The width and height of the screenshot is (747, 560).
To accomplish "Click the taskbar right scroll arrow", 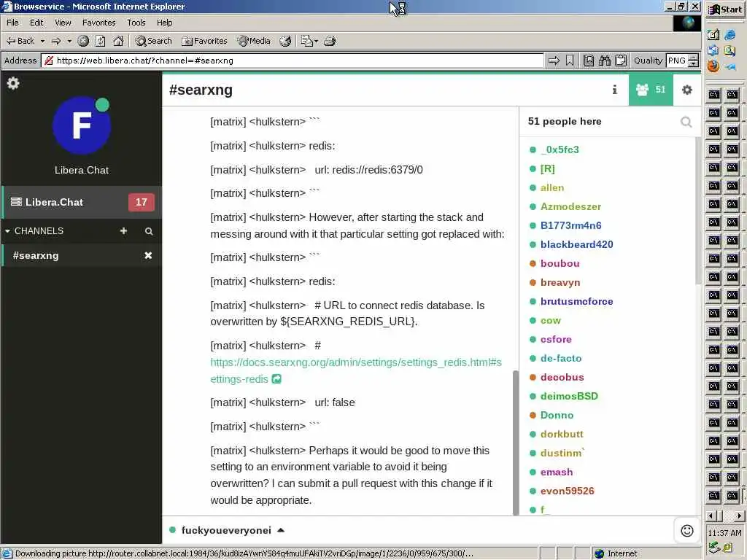I will pyautogui.click(x=739, y=516).
